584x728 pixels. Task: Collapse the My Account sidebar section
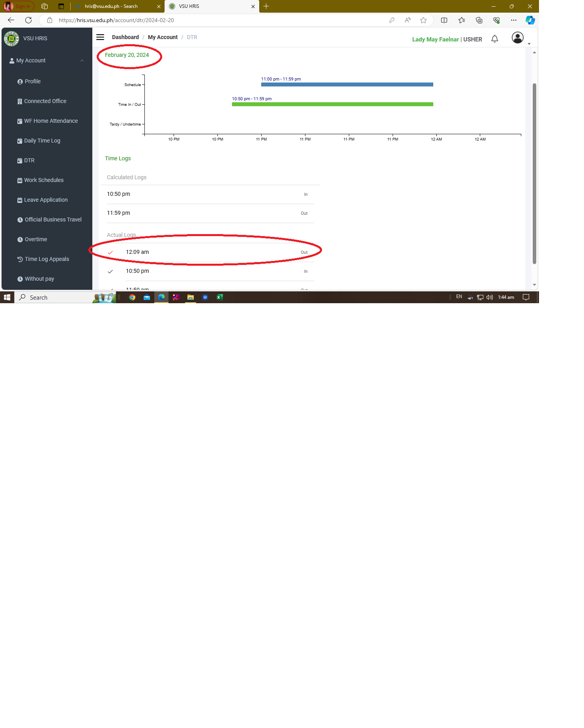82,60
